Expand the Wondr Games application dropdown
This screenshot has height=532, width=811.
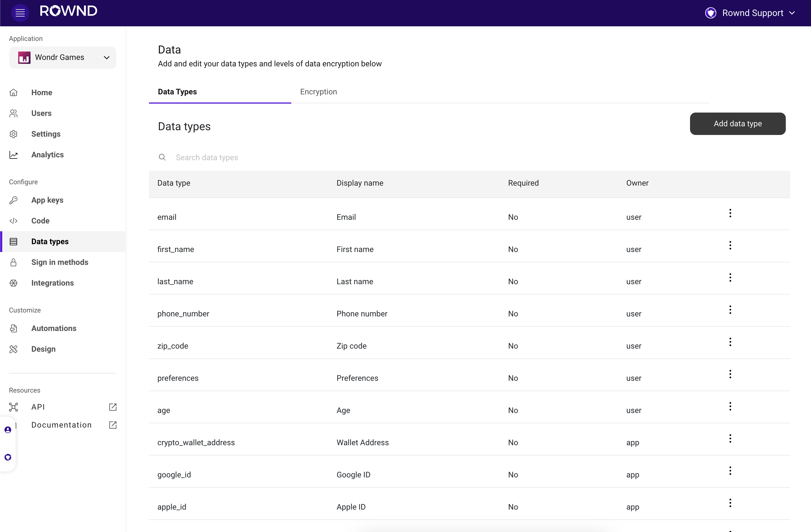point(63,58)
